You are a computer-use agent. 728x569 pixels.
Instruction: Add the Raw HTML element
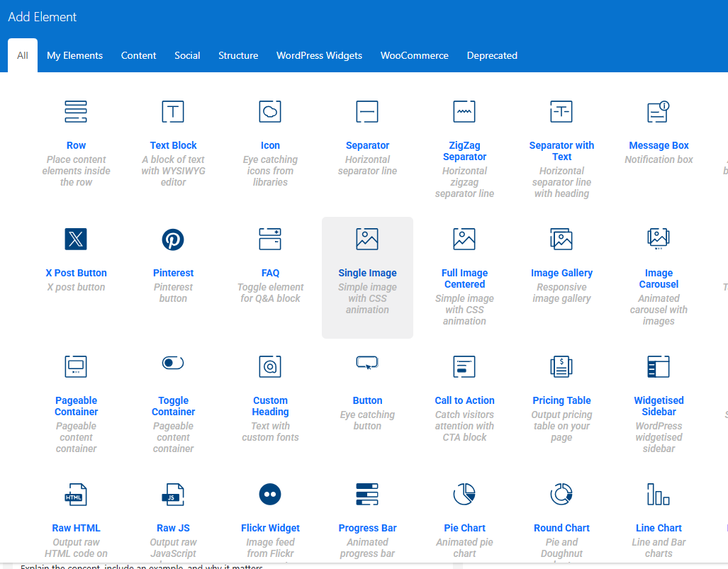[76, 528]
